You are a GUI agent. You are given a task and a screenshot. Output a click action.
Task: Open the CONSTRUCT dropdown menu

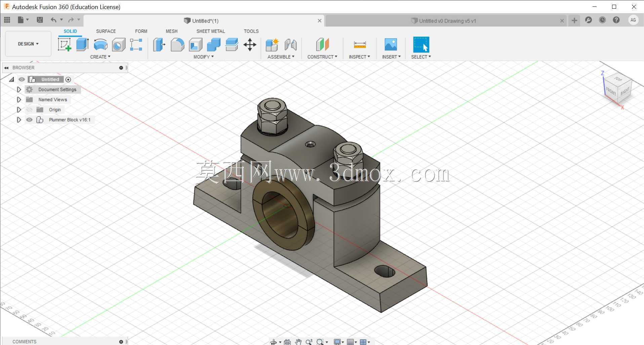pyautogui.click(x=322, y=57)
